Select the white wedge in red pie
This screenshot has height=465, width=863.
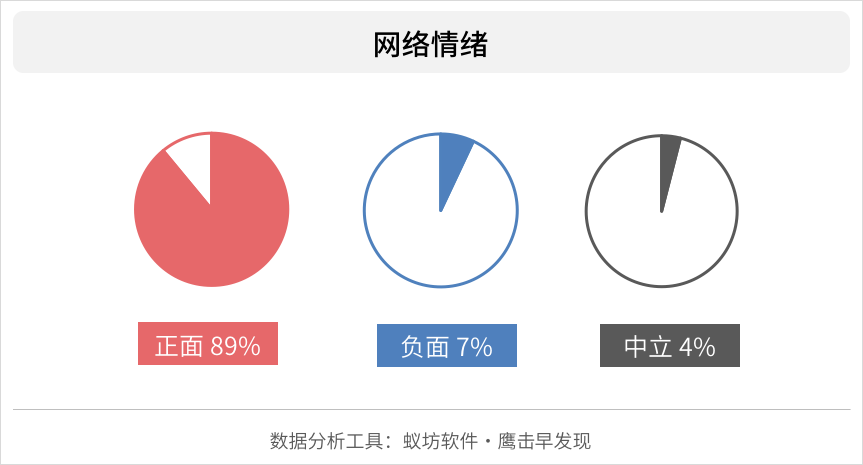(x=195, y=162)
